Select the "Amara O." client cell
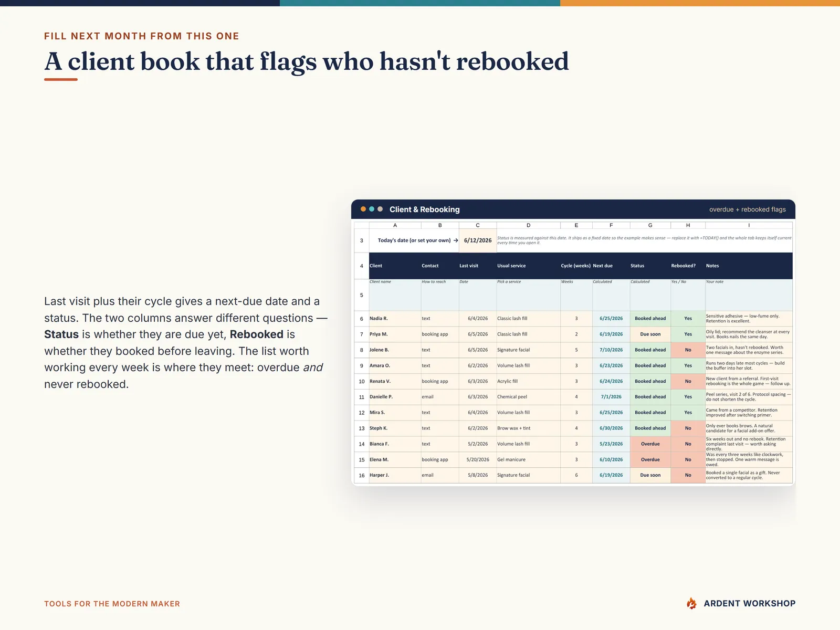This screenshot has width=840, height=630. 395,365
